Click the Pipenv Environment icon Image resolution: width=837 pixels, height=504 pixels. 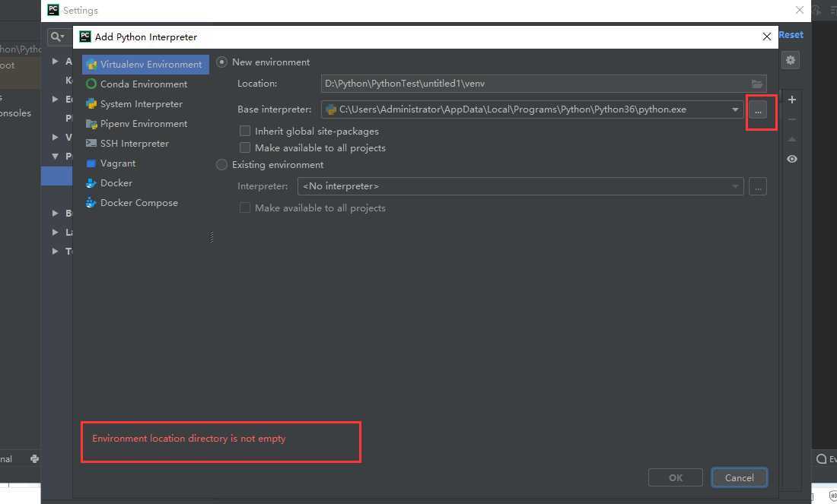click(x=91, y=124)
